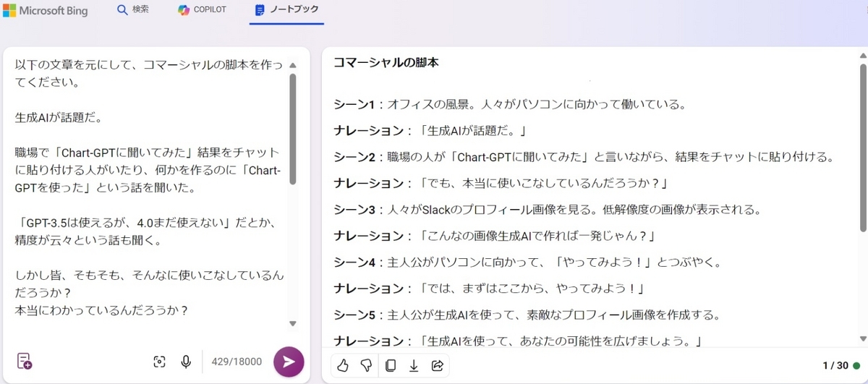Click the コマーシャルの脚本 heading
This screenshot has width=868, height=384.
386,63
